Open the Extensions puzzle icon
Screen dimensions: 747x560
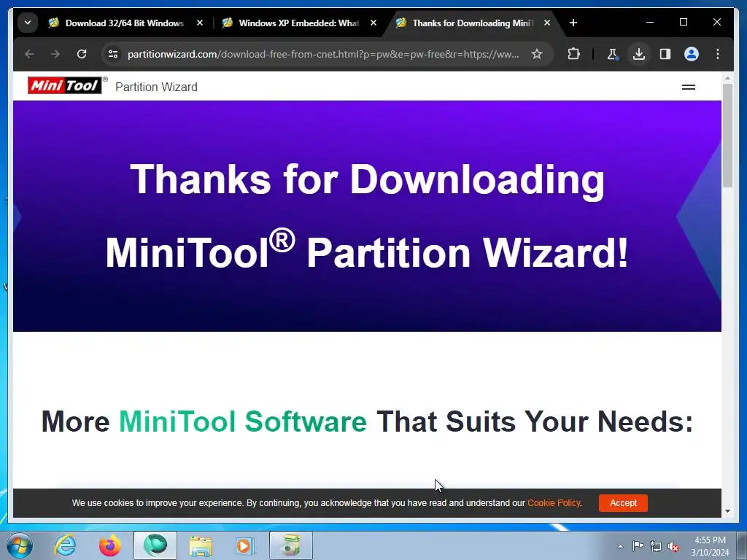(574, 54)
